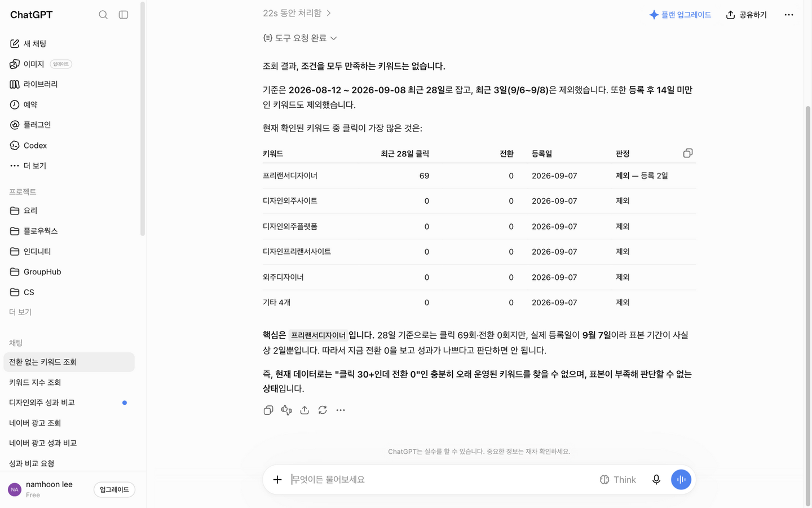Screen dimensions: 812x508
Task: Show more projects via 더 보기 below CS
Action: (x=20, y=312)
